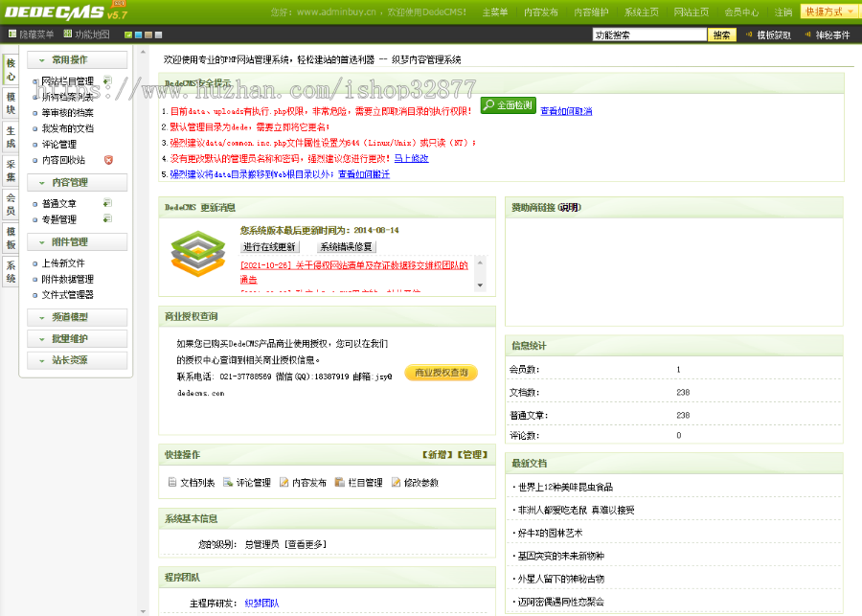Switch to the 会员 vertical tab
This screenshot has height=616, width=862.
coord(11,204)
